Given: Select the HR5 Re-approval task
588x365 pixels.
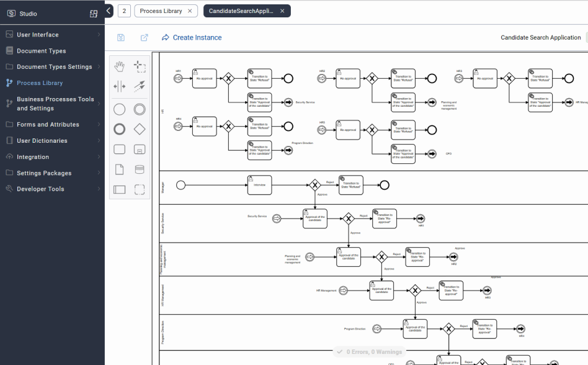Looking at the screenshot, I should coord(348,130).
